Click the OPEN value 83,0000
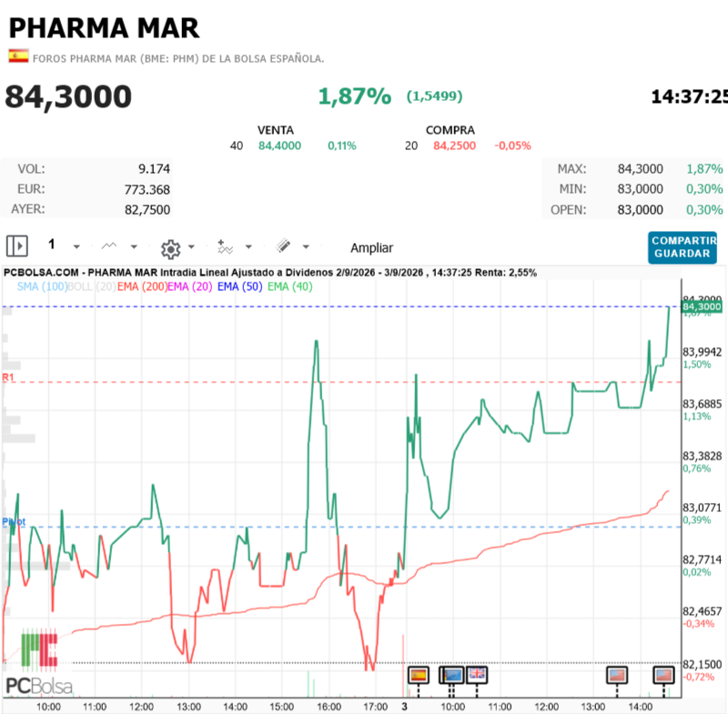Image resolution: width=728 pixels, height=714 pixels. click(641, 210)
